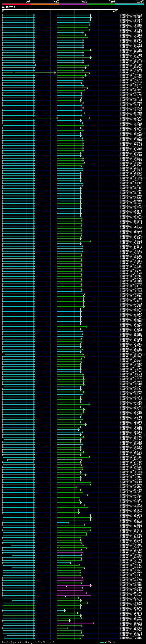146x644 pixels.
Task: Open hit label UniRef100_B9RQV4
Action: [x=131, y=70]
